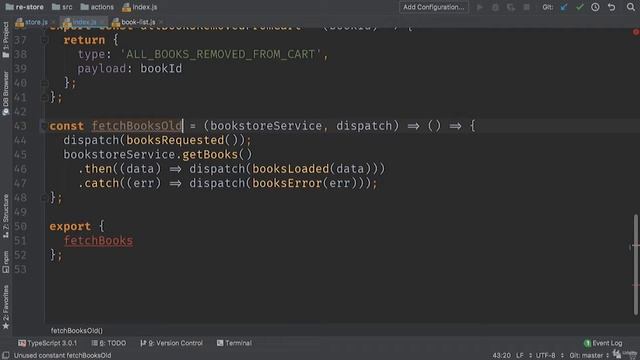Collapse the return block at line 37
The image size is (640, 360).
coord(44,40)
